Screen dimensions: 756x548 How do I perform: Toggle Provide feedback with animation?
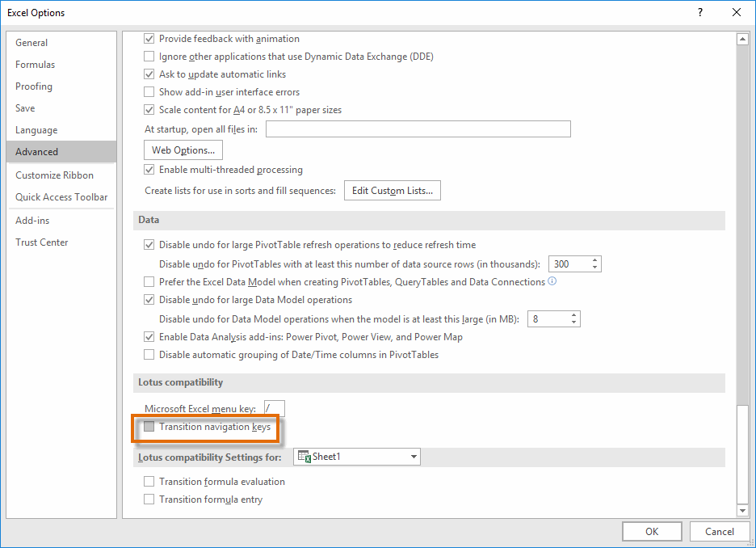tap(149, 39)
